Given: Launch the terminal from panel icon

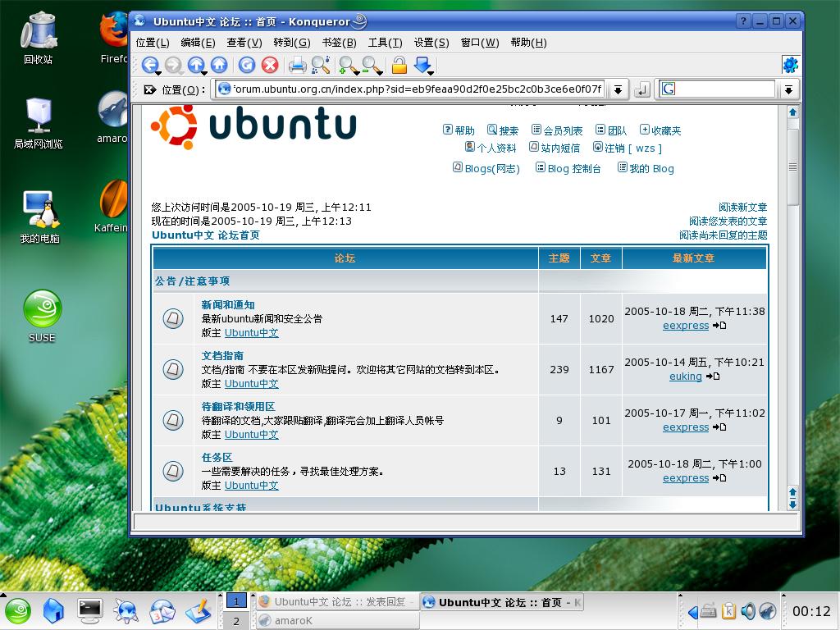Looking at the screenshot, I should coord(90,610).
